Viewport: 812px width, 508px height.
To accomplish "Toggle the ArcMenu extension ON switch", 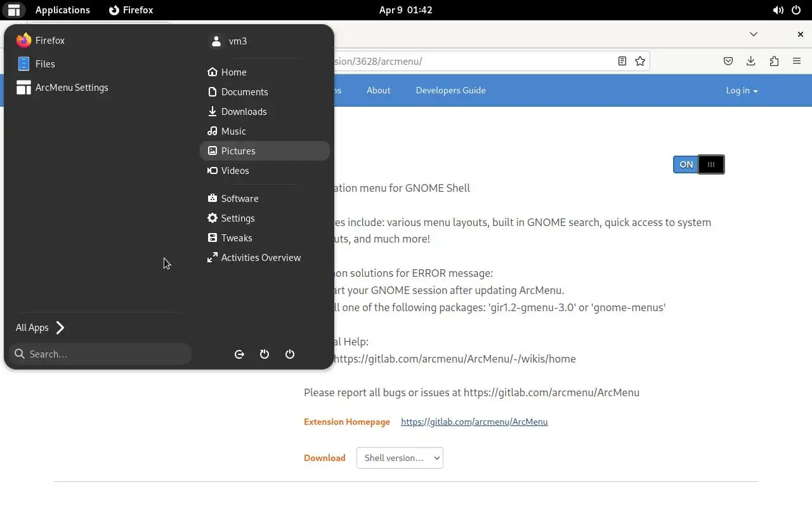I will coord(698,164).
